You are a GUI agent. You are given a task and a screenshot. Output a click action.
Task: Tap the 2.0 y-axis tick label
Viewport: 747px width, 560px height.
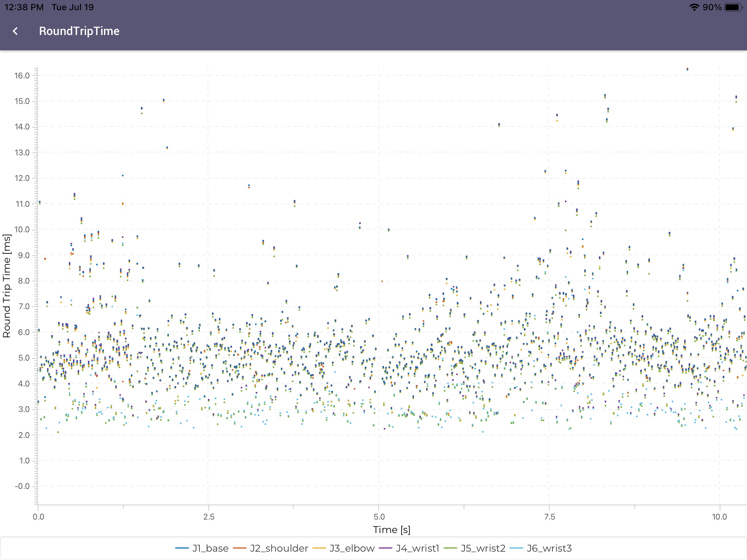24,435
